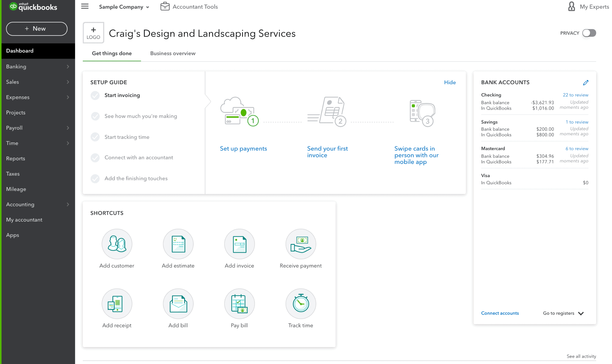The height and width of the screenshot is (364, 612).
Task: Check Add the finishing touches circle
Action: click(x=95, y=178)
